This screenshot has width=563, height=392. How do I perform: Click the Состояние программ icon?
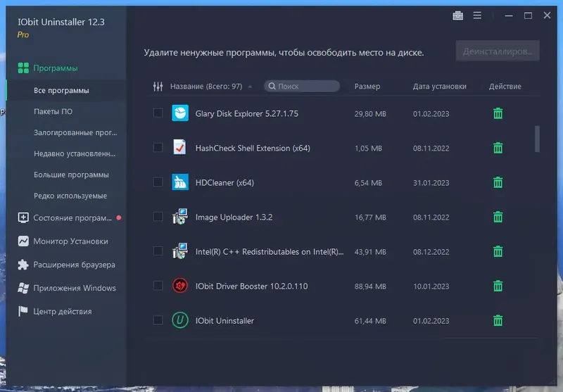[23, 217]
